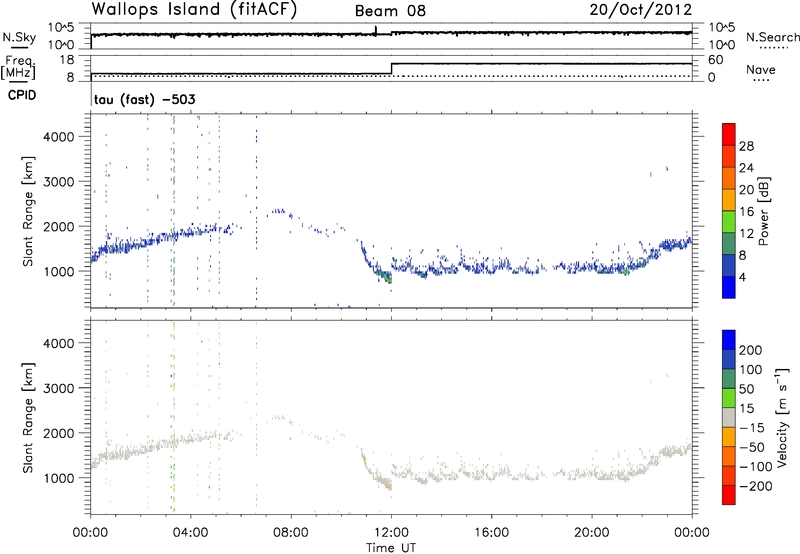Click the frequency step-up at 12:00 UT

pyautogui.click(x=391, y=68)
